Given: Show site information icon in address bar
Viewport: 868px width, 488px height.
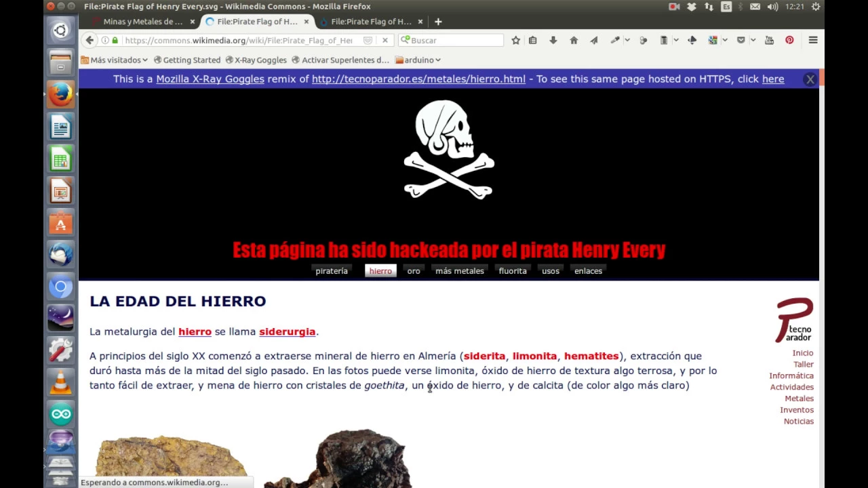Looking at the screenshot, I should pyautogui.click(x=104, y=40).
